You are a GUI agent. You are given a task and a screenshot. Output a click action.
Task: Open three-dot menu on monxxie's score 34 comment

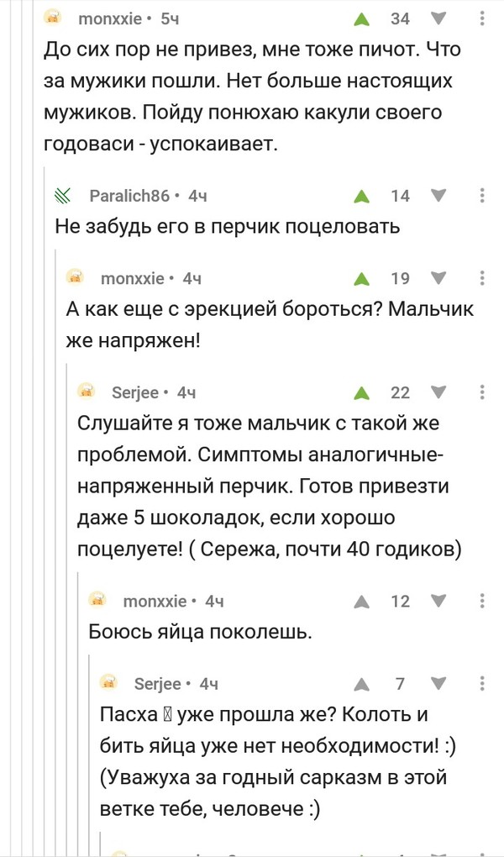(x=482, y=18)
